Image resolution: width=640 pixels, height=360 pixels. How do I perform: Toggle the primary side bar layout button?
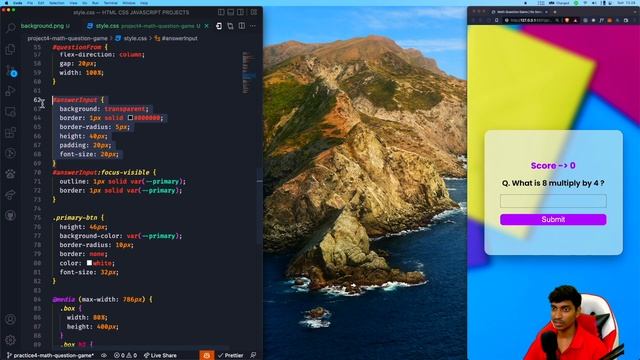point(221,12)
